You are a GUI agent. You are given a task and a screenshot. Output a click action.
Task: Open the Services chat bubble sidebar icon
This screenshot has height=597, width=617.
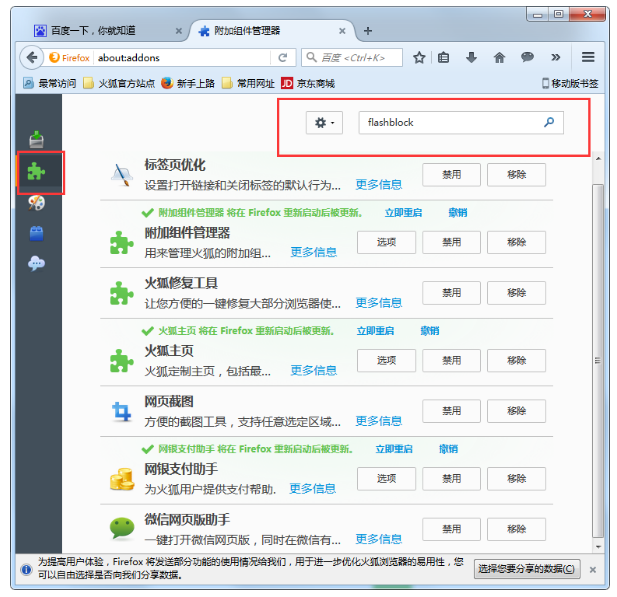(37, 263)
